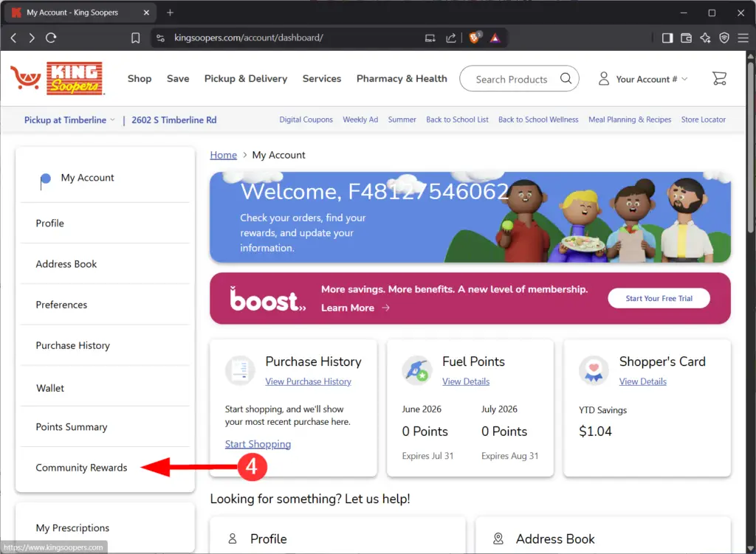Open a new tab with the plus button
The image size is (756, 554).
click(170, 13)
